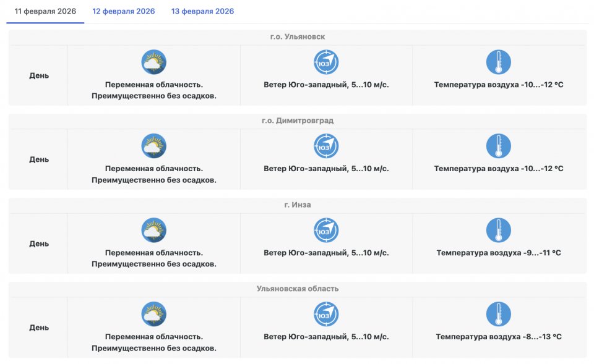Click the г.о. Ульяновск section header
The height and width of the screenshot is (364, 594).
tap(298, 37)
